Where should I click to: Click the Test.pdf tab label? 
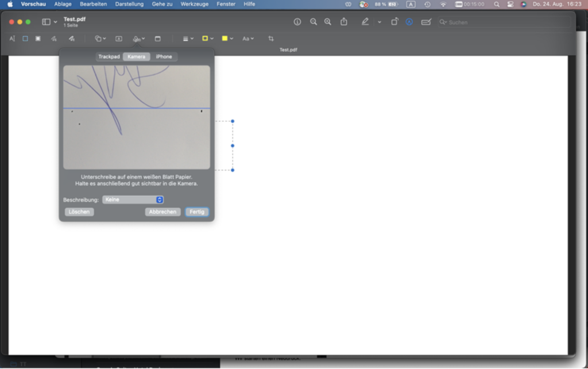pos(288,49)
